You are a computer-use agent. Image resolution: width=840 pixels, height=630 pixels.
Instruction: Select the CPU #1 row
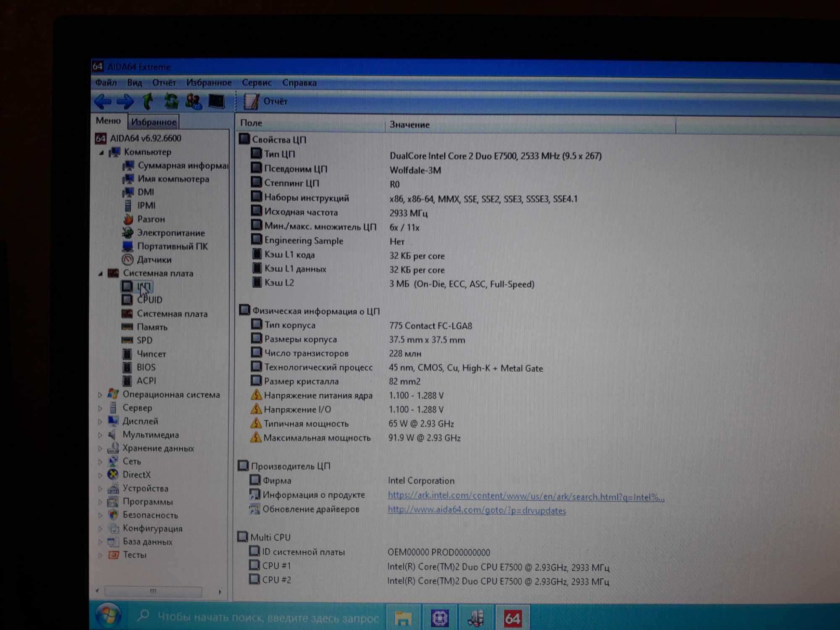(428, 566)
